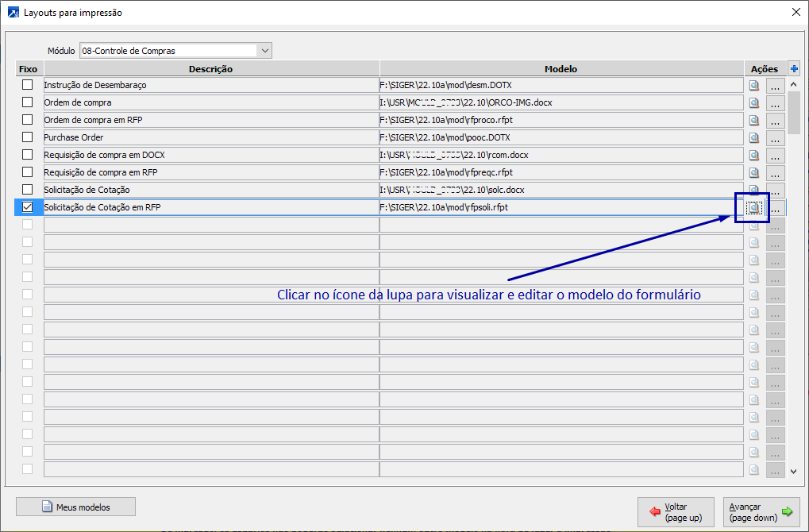Open preview icon for Instrução de Desembaraço row

753,87
